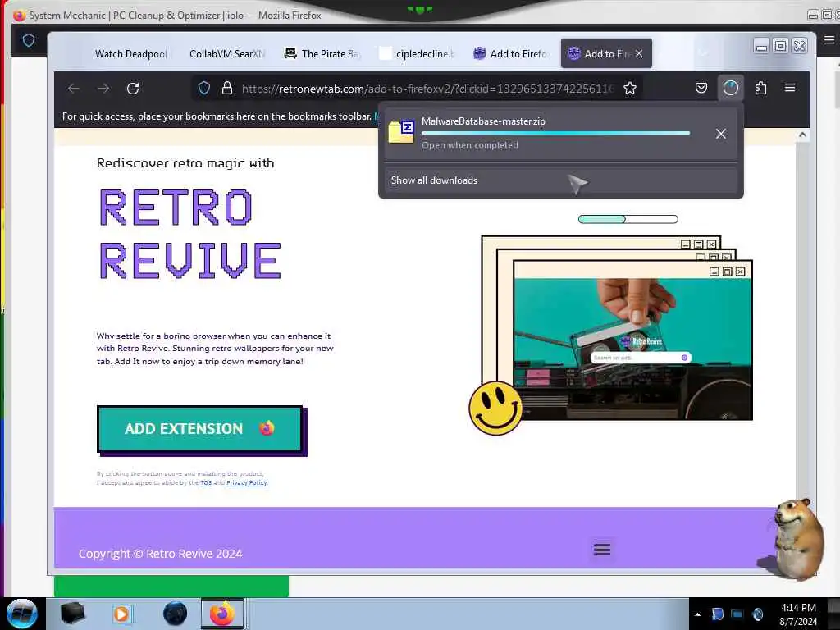Switch to the cipledecline tab
Viewport: 840px width, 630px height.
[x=418, y=53]
